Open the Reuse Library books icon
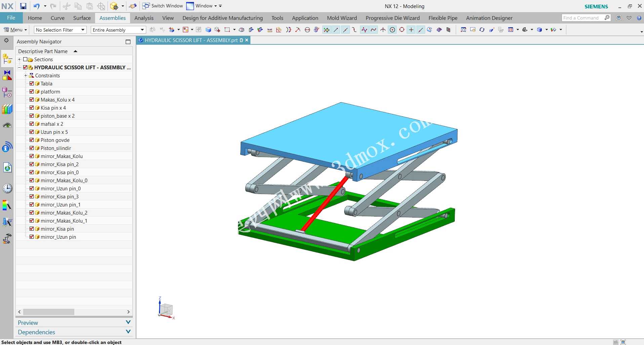Image resolution: width=644 pixels, height=345 pixels. tap(7, 109)
